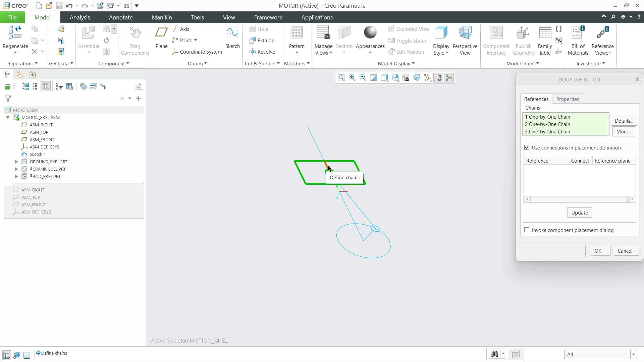Enable Invoke component placement dialog
Image resolution: width=644 pixels, height=362 pixels.
click(x=527, y=230)
